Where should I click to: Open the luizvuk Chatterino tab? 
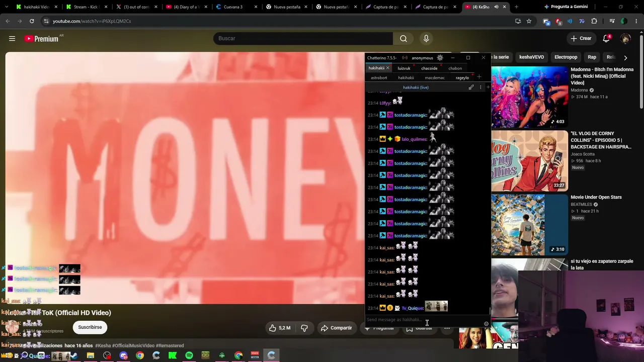pyautogui.click(x=404, y=68)
